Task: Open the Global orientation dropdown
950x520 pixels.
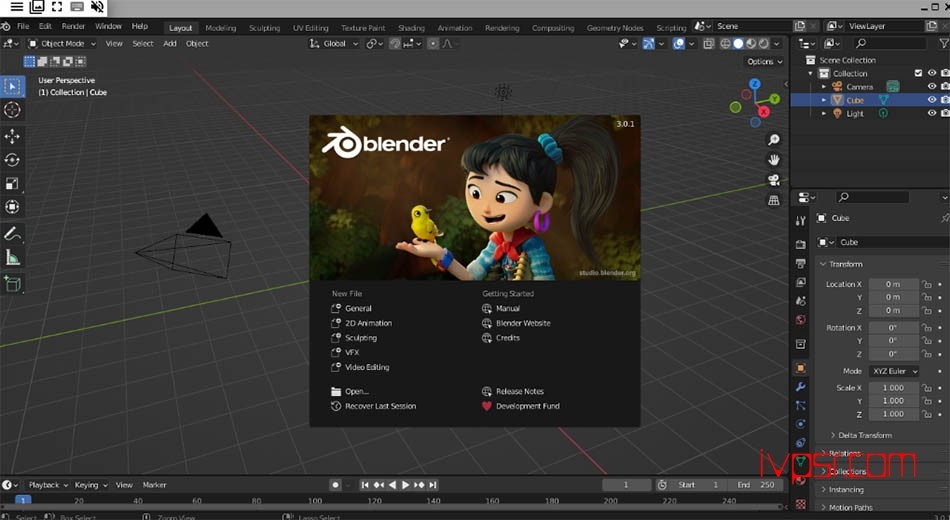Action: click(334, 44)
